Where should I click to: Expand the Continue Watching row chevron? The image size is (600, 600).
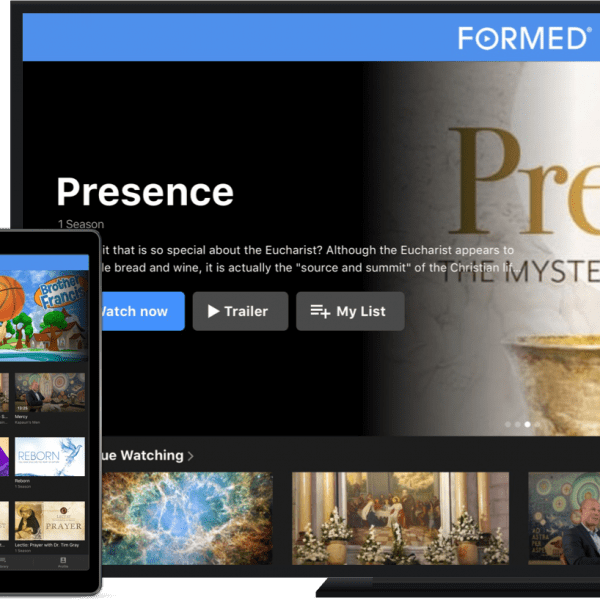(x=191, y=456)
